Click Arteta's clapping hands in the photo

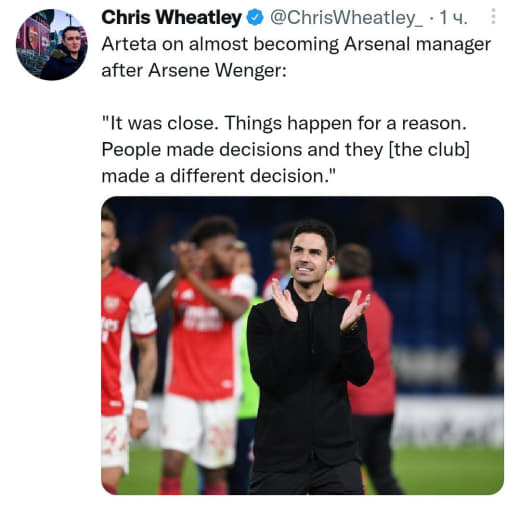pyautogui.click(x=320, y=307)
